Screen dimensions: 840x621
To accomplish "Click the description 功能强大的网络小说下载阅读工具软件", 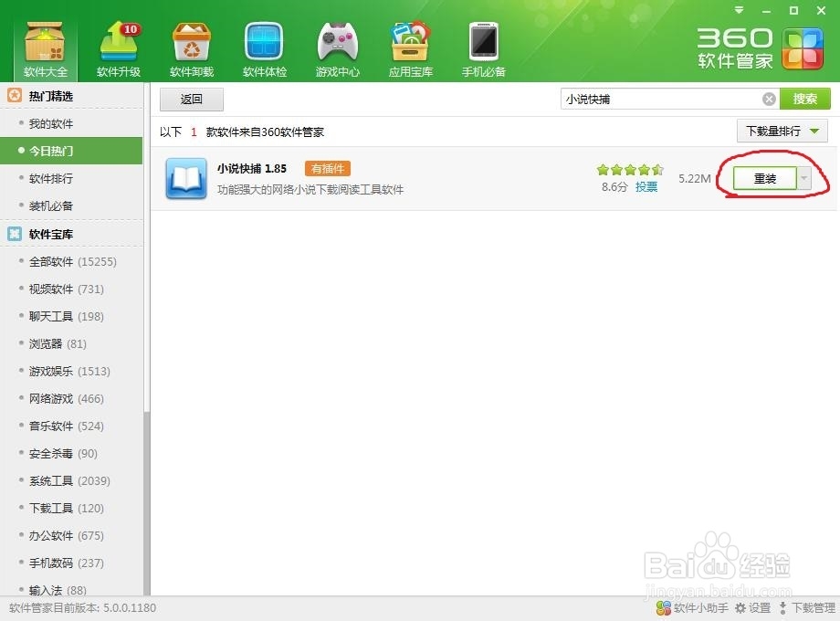I will tap(310, 190).
